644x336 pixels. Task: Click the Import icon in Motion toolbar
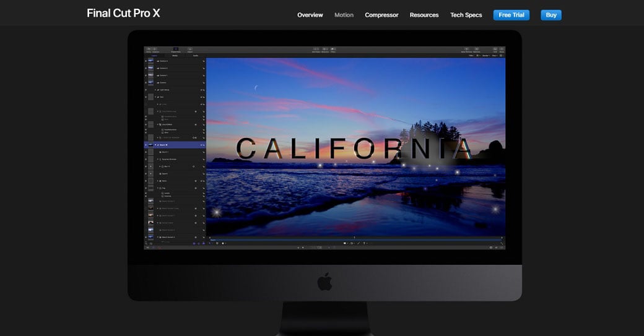(190, 50)
